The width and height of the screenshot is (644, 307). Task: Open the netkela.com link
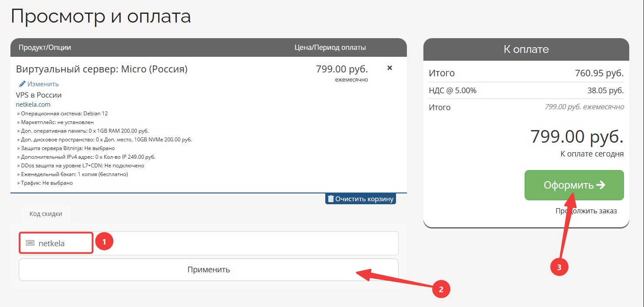point(33,105)
